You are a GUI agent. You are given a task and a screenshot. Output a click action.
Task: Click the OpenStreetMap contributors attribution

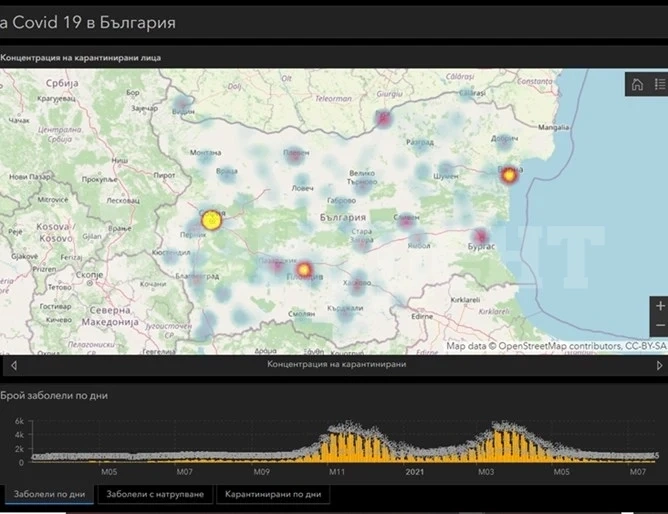(x=556, y=346)
